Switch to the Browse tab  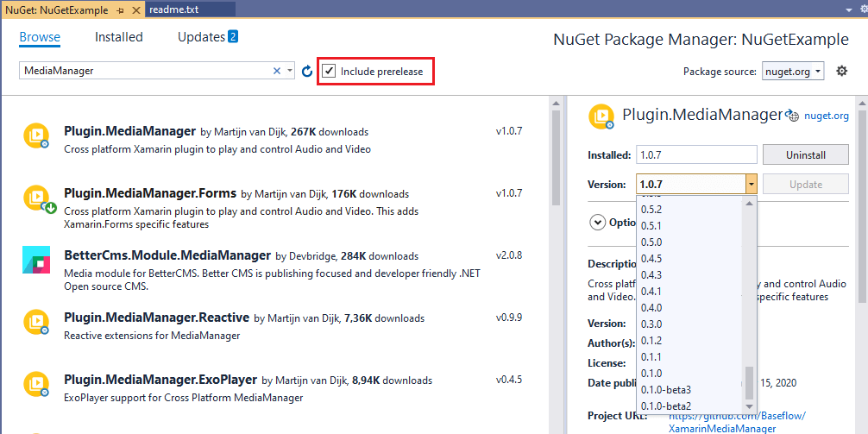40,37
